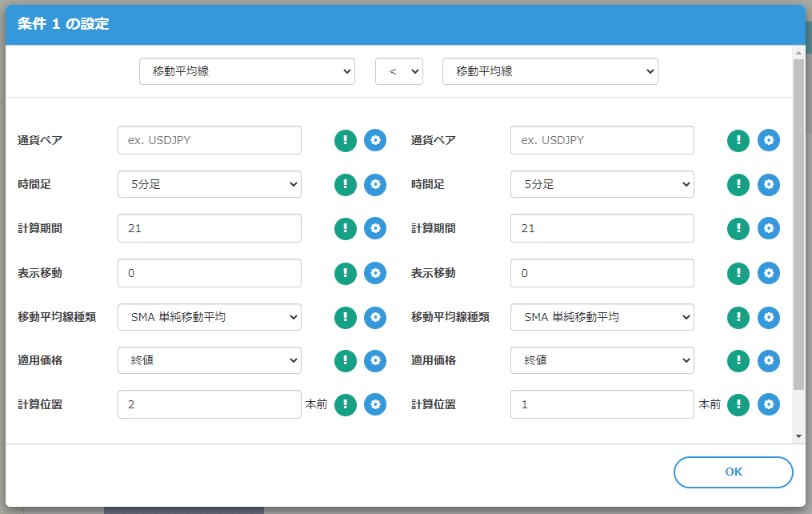Expand the right 適用価格 dropdown showing 終値
This screenshot has width=812, height=514.
[x=602, y=361]
